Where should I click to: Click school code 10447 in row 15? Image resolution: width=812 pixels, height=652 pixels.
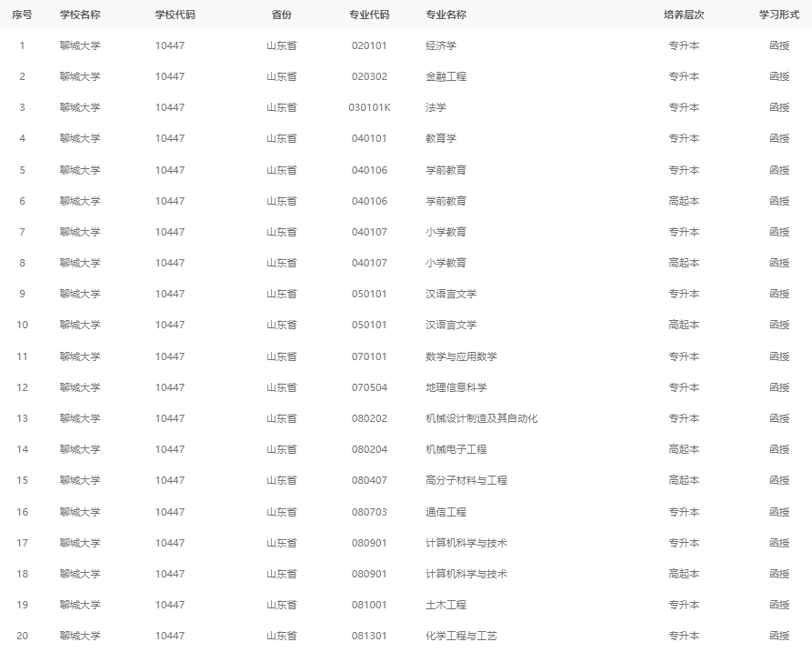170,480
